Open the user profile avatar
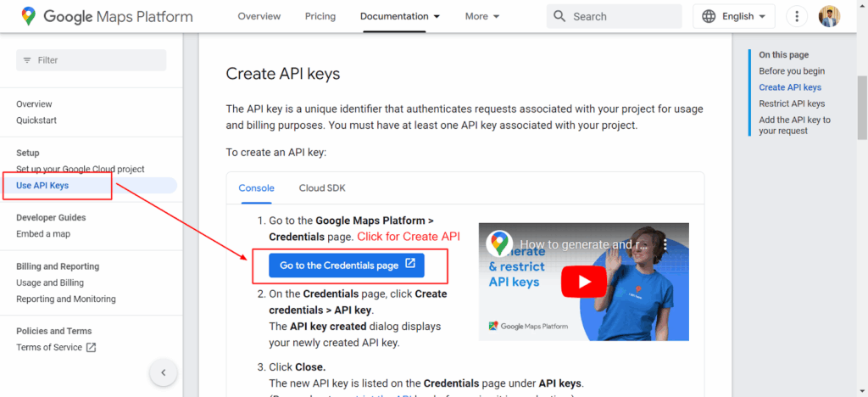The width and height of the screenshot is (868, 397). 829,16
